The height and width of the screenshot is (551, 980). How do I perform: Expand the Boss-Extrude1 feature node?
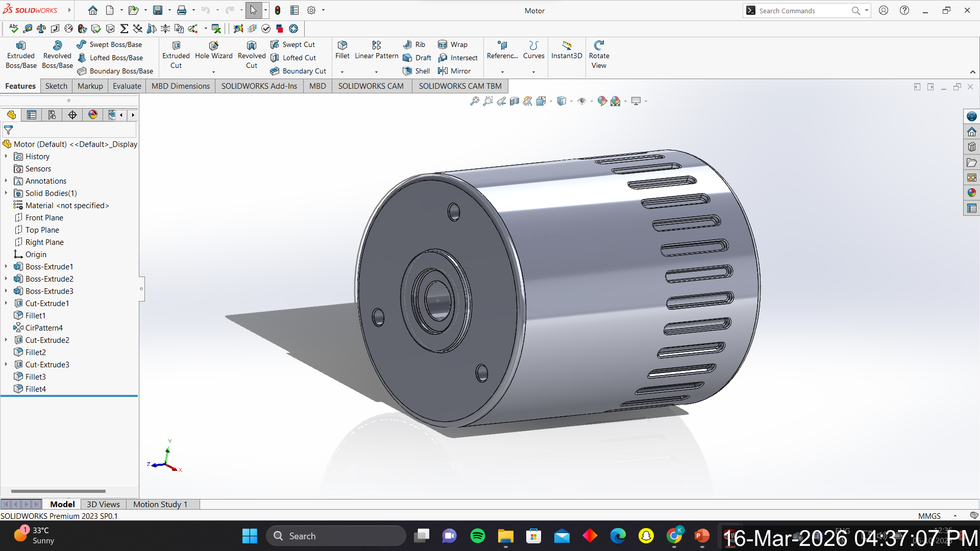(6, 266)
